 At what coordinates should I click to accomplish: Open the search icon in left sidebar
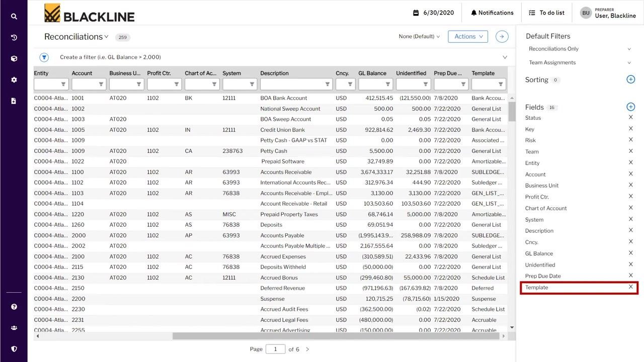coord(14,16)
